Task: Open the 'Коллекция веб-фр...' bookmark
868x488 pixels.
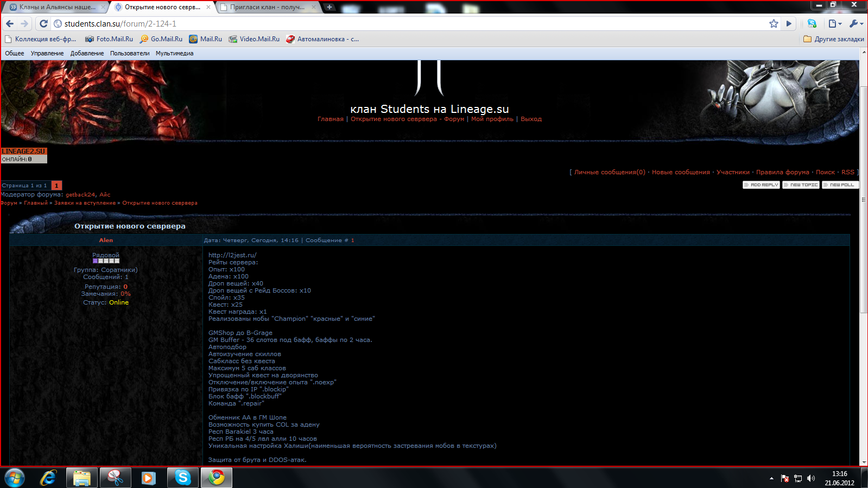Action: (41, 39)
